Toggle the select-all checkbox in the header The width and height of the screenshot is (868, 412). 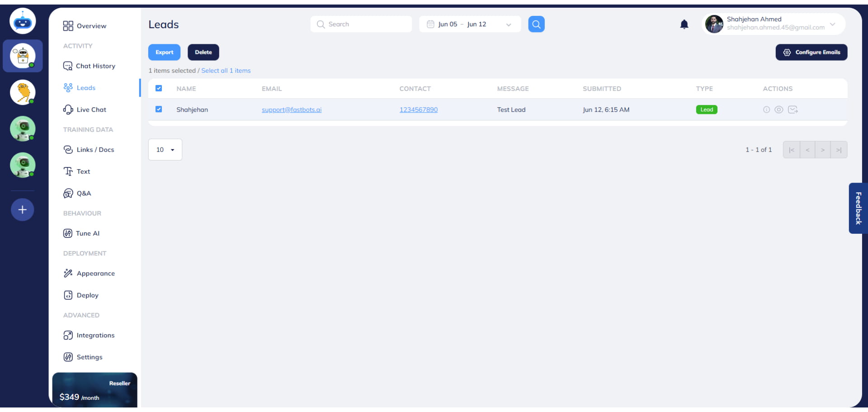pos(159,88)
